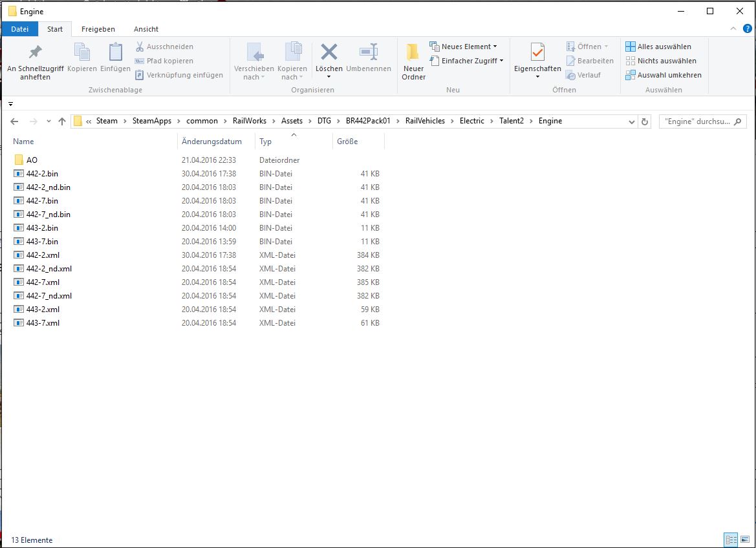Click Nichts auswählen
This screenshot has width=756, height=548.
pyautogui.click(x=660, y=61)
